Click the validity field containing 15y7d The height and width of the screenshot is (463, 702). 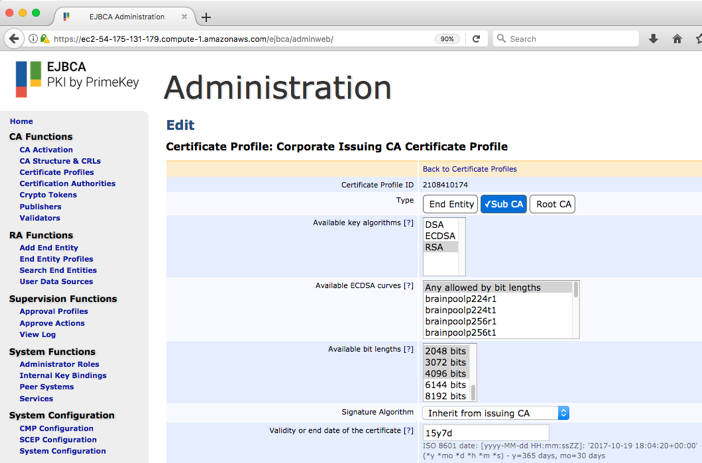[x=485, y=432]
